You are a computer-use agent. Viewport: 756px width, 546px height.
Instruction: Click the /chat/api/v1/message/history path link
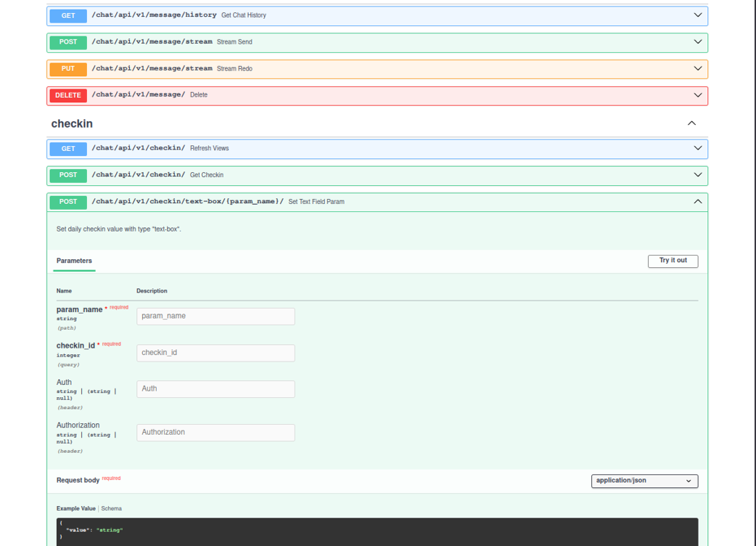pyautogui.click(x=154, y=15)
